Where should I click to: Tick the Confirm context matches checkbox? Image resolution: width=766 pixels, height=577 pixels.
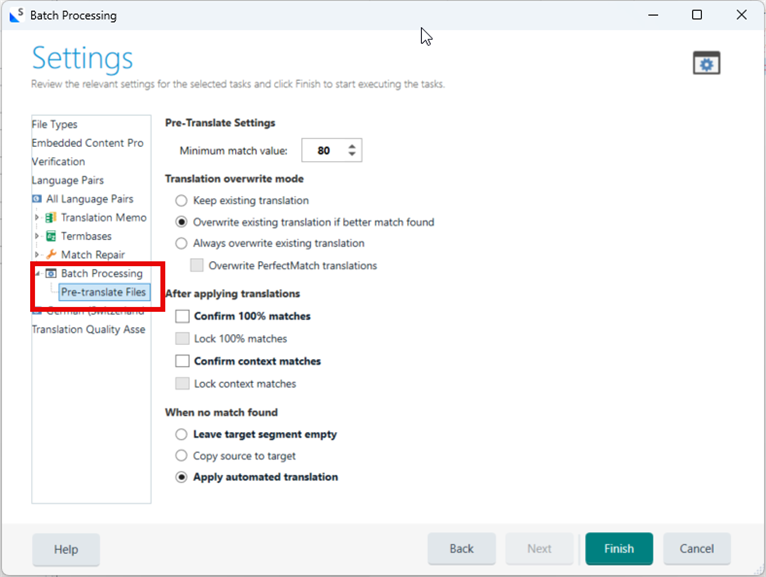[182, 361]
